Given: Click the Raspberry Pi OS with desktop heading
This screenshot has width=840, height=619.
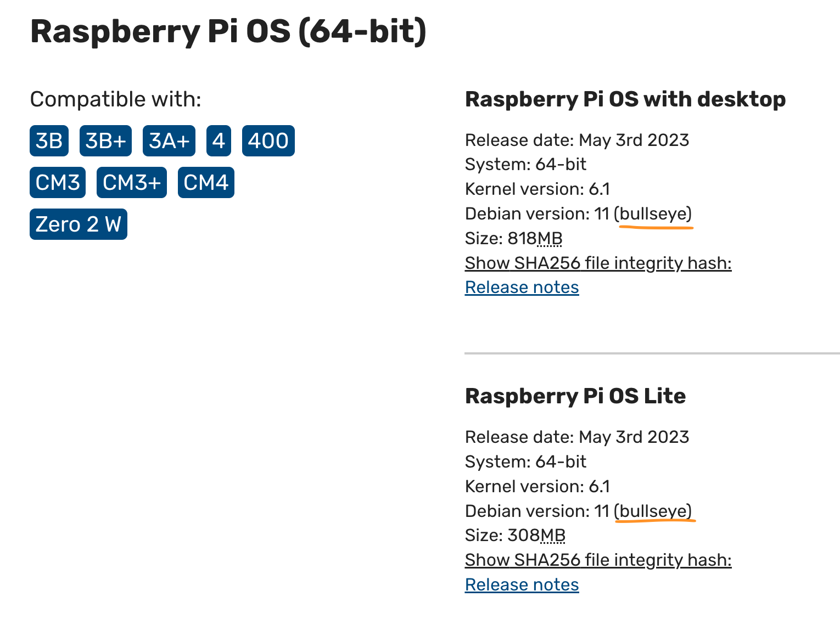Looking at the screenshot, I should pyautogui.click(x=625, y=99).
